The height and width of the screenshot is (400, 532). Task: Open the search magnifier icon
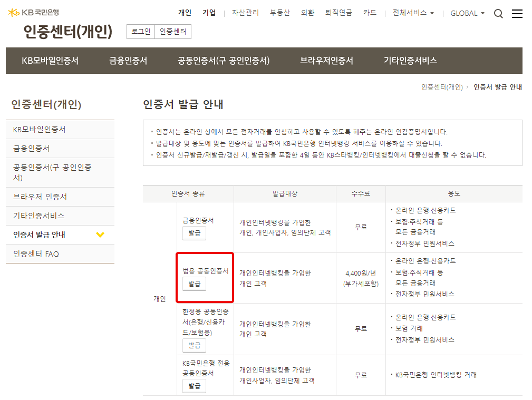coord(498,14)
